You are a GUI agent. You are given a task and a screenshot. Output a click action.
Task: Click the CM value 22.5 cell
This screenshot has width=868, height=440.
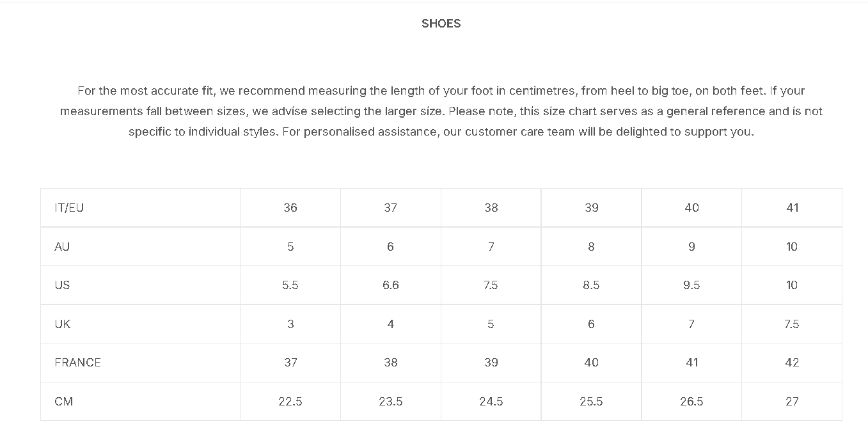[x=290, y=402]
